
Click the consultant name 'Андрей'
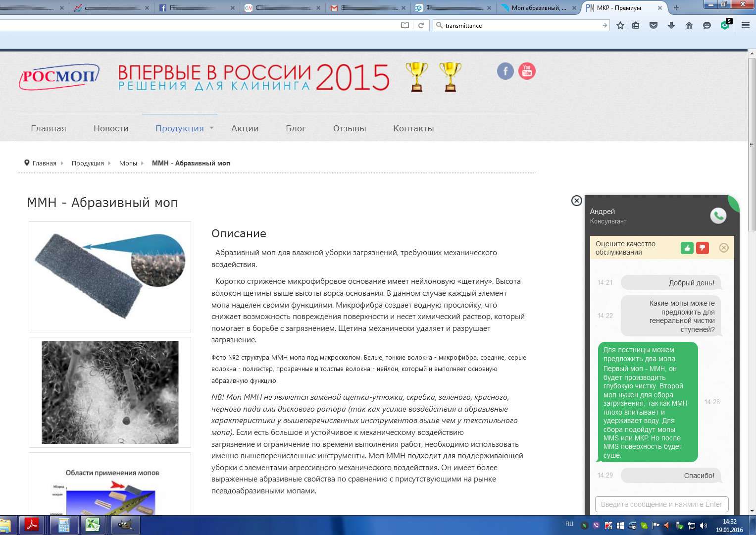click(602, 212)
